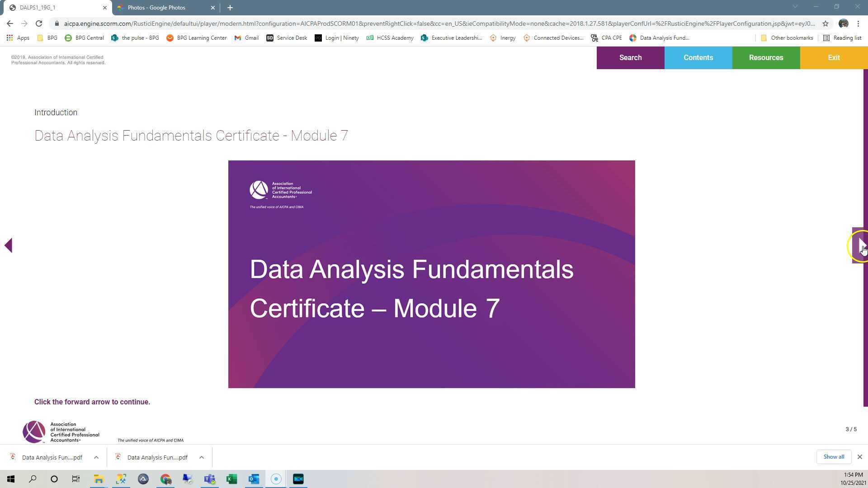
Task: Expand options for second downloaded PDF
Action: (202, 457)
